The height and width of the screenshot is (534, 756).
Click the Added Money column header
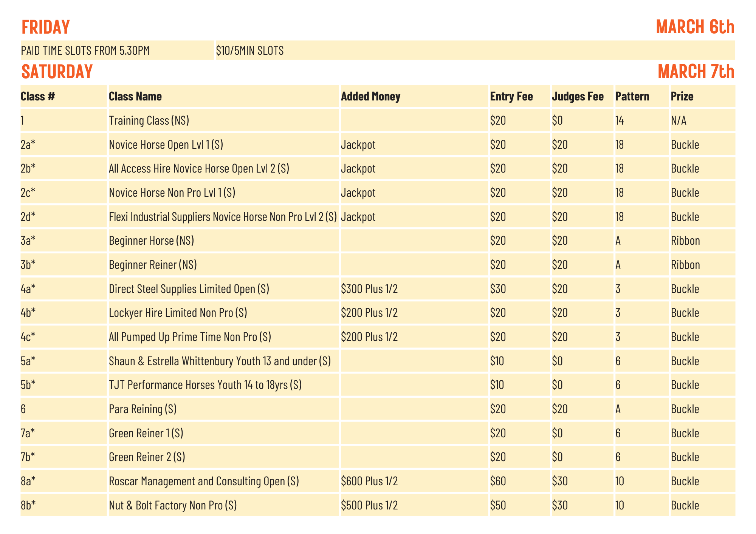tap(370, 97)
